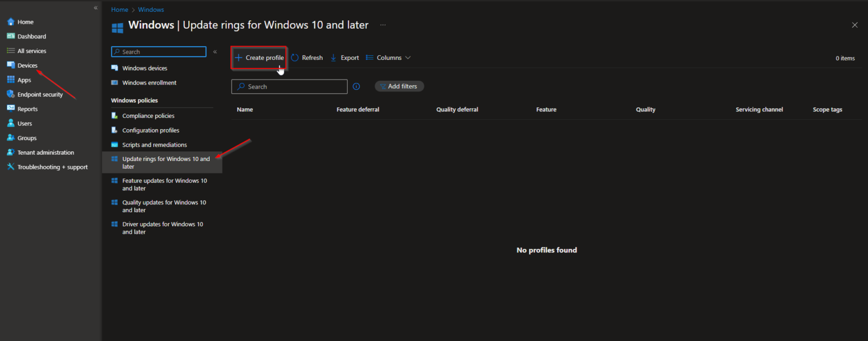Click the search field in the Windows menu panel
The width and height of the screenshot is (868, 341).
coord(159,52)
